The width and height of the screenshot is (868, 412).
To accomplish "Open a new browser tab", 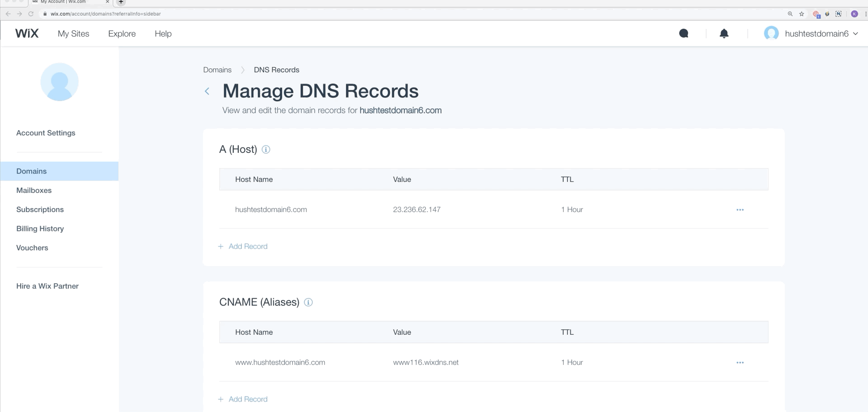I will point(121,2).
